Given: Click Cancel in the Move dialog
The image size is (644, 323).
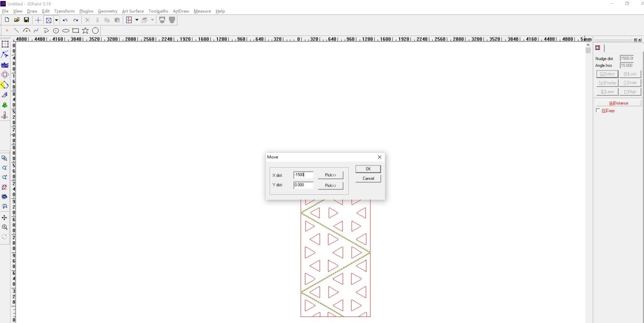Looking at the screenshot, I should (368, 179).
